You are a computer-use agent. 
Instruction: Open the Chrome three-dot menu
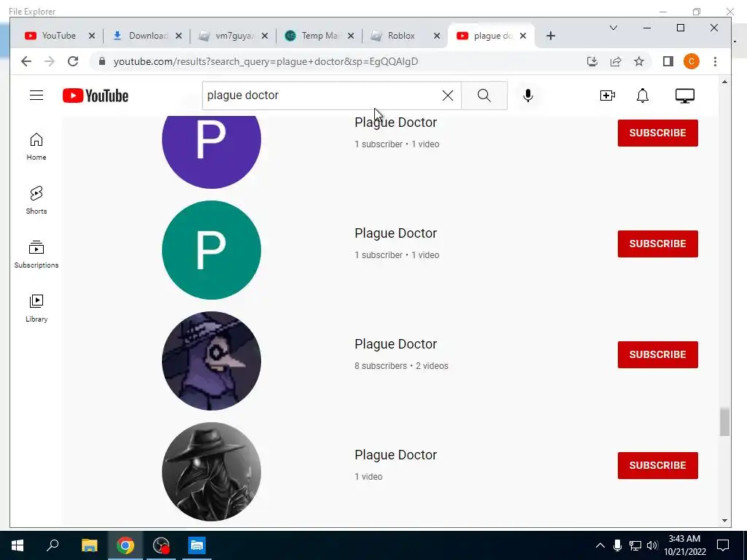point(715,61)
